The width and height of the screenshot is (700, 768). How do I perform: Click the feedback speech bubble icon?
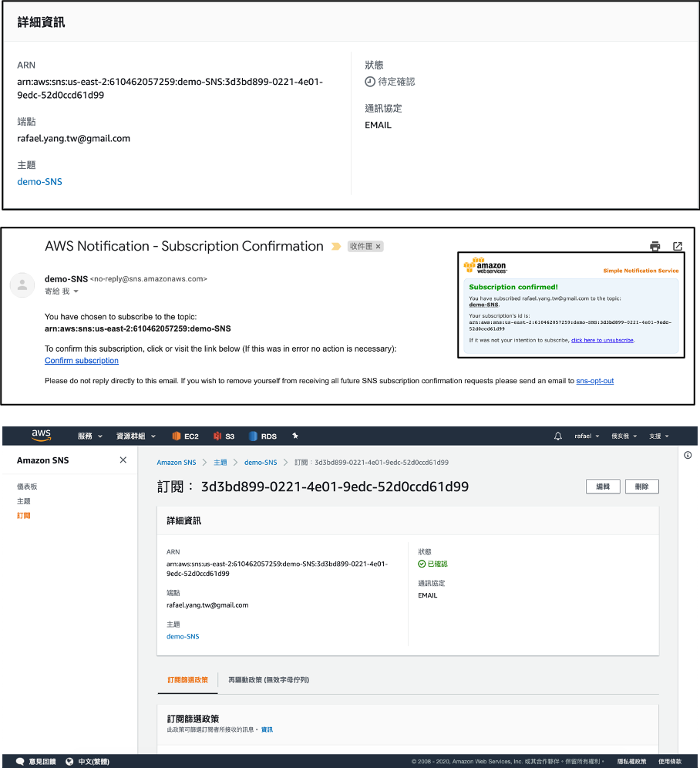coord(20,761)
